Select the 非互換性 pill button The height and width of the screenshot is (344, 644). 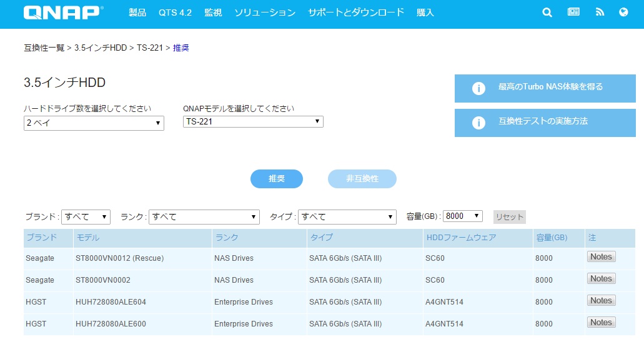(x=362, y=179)
